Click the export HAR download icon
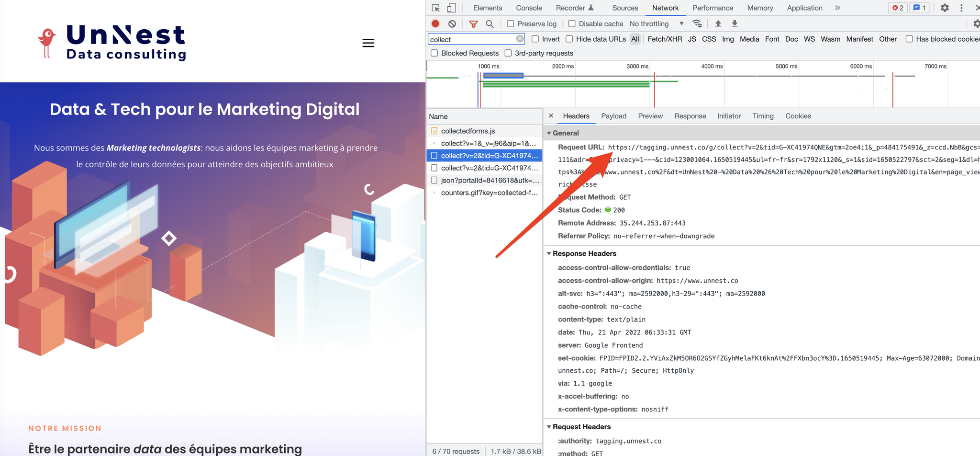 (735, 23)
